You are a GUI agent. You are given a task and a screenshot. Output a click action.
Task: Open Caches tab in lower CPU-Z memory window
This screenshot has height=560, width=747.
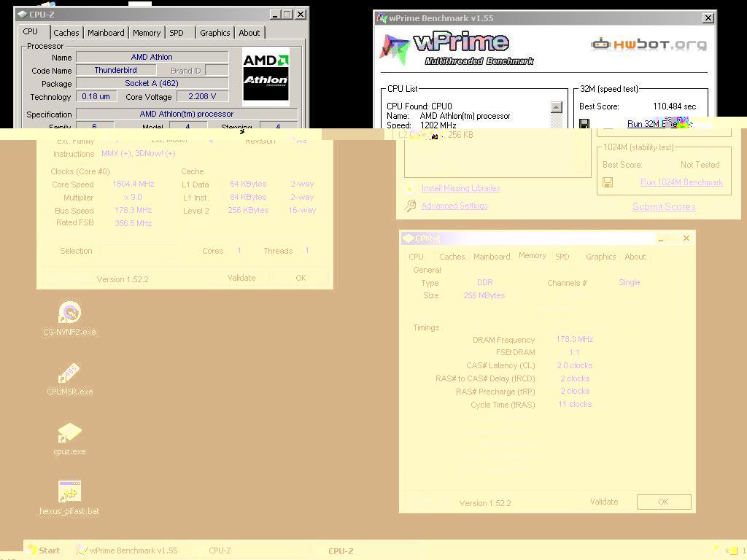point(452,257)
